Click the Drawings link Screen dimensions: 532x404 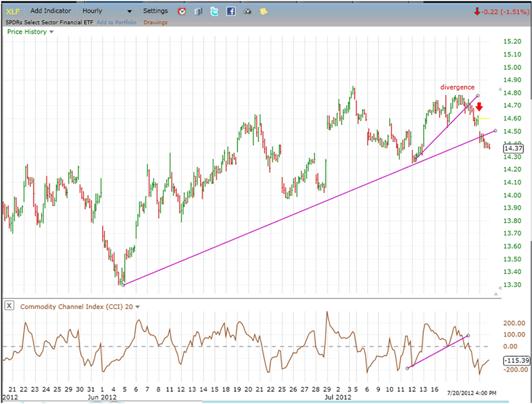155,22
